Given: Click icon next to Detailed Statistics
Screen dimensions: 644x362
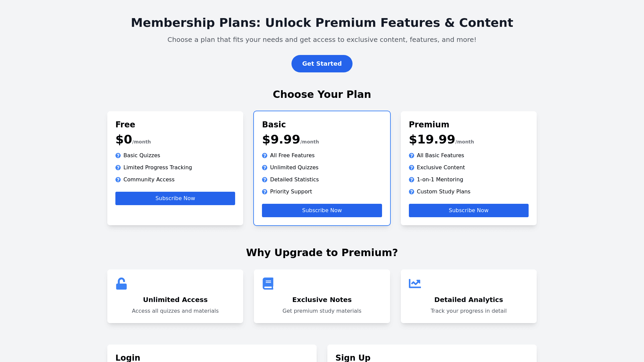Looking at the screenshot, I should (x=265, y=180).
